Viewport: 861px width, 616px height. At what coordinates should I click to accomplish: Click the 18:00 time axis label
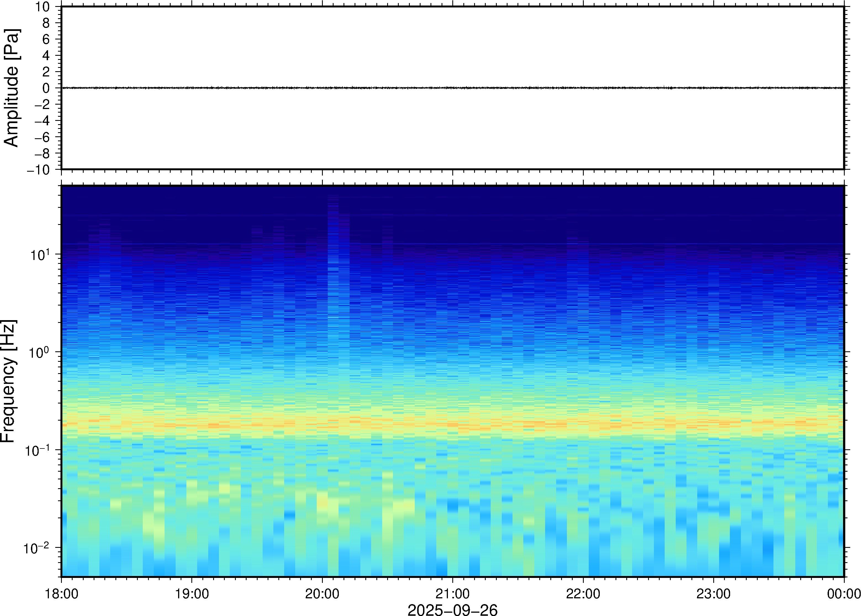pos(62,594)
